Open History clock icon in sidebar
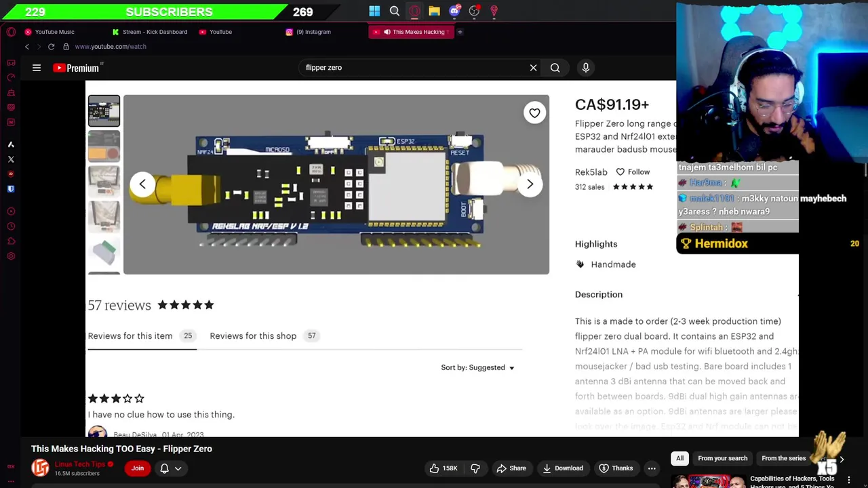This screenshot has height=488, width=868. (11, 226)
